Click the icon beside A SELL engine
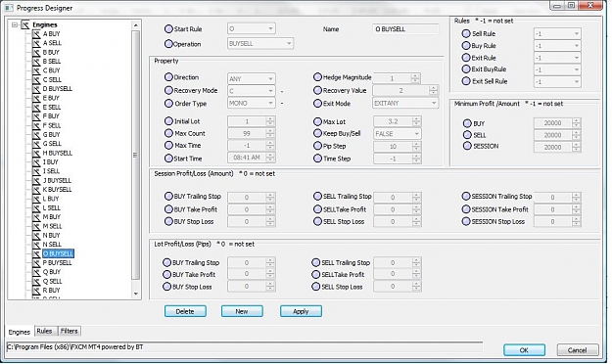This screenshot has width=612, height=364. click(36, 43)
